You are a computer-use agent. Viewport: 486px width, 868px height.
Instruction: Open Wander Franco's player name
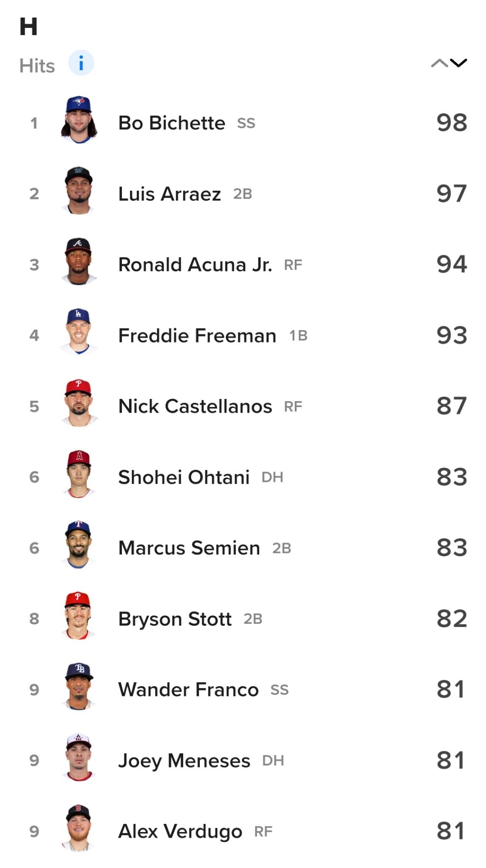click(188, 690)
